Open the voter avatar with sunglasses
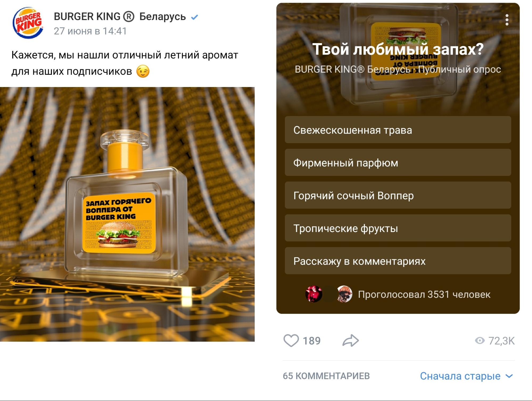Viewport: 532px width, 401px height. tap(345, 294)
